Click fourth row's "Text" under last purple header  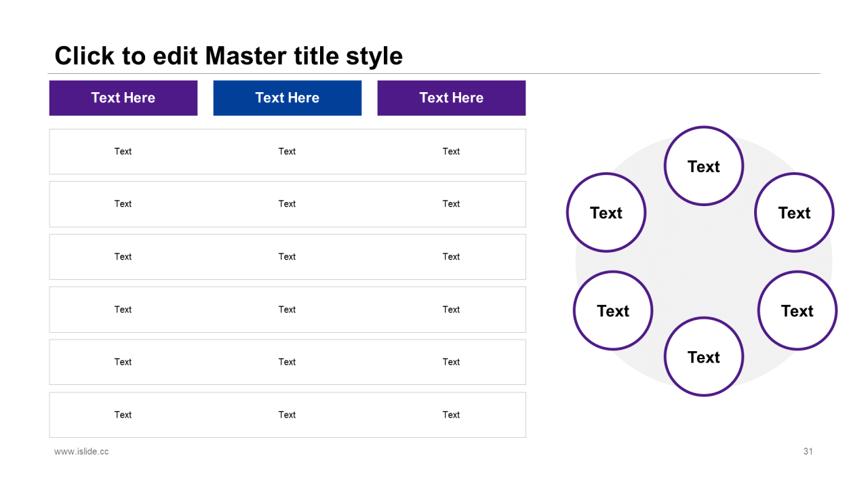(451, 310)
